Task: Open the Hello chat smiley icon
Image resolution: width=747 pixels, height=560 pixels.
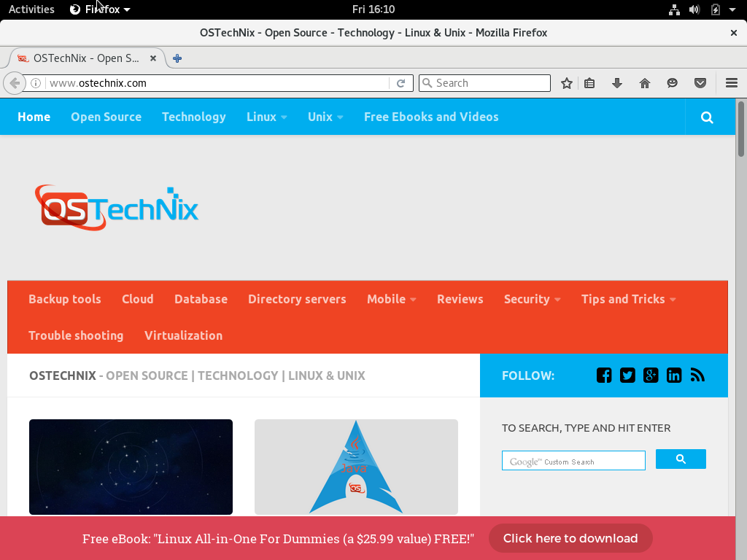Action: (672, 83)
